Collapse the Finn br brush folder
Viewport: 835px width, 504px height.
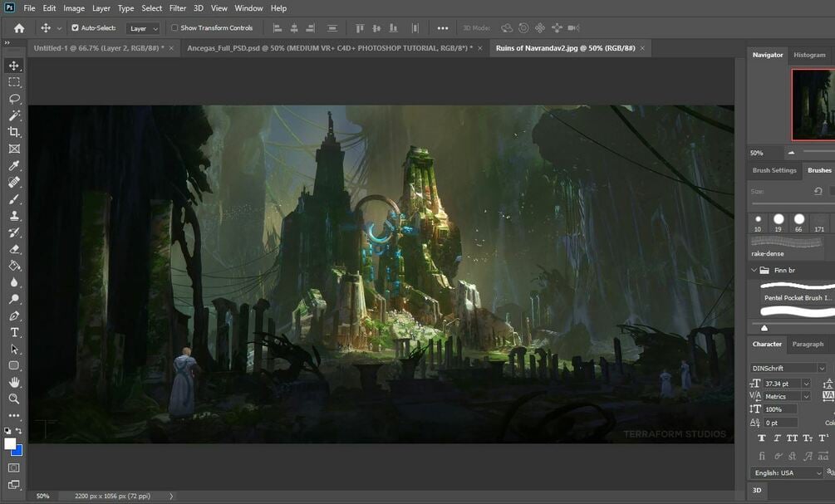[754, 271]
